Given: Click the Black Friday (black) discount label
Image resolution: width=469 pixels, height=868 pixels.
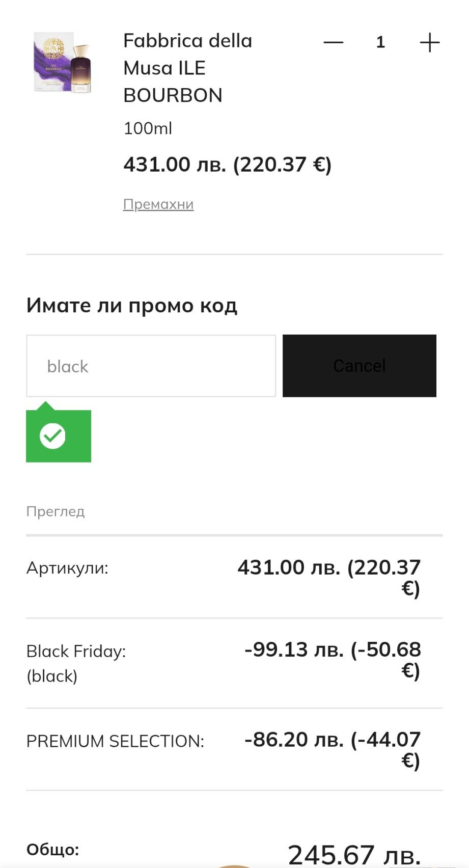Looking at the screenshot, I should pos(76,663).
